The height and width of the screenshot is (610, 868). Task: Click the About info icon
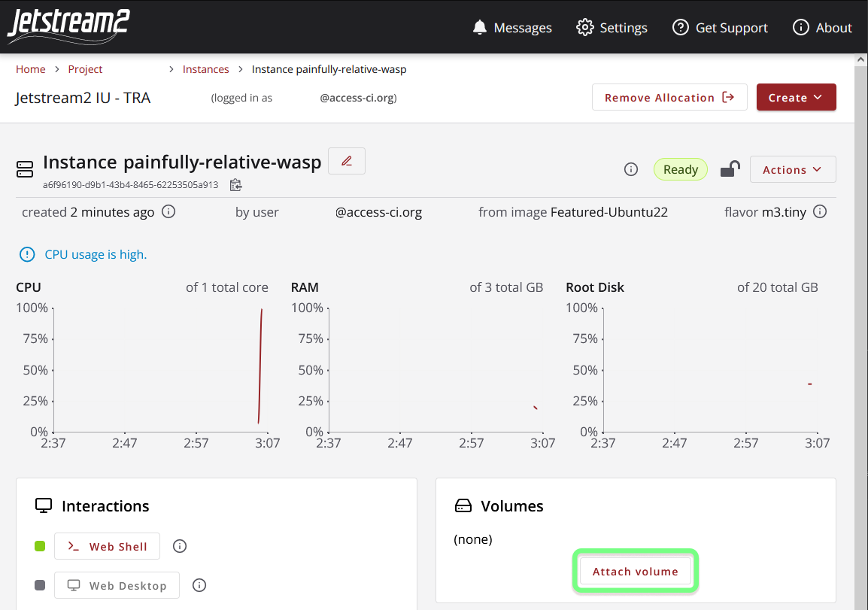point(800,27)
